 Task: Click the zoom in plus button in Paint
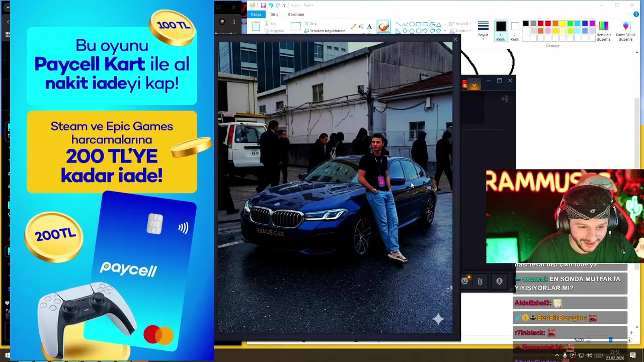coord(629,340)
